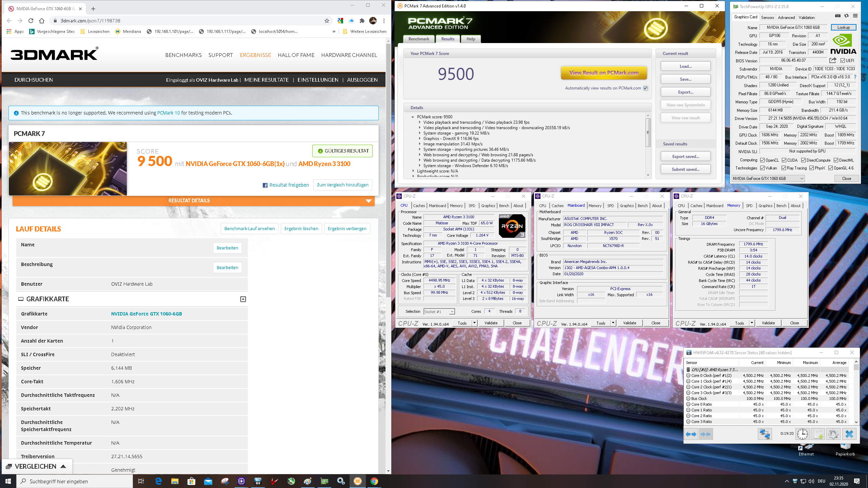Reset HWiNFO clock timer icon
This screenshot has width=868, height=488.
tap(803, 434)
